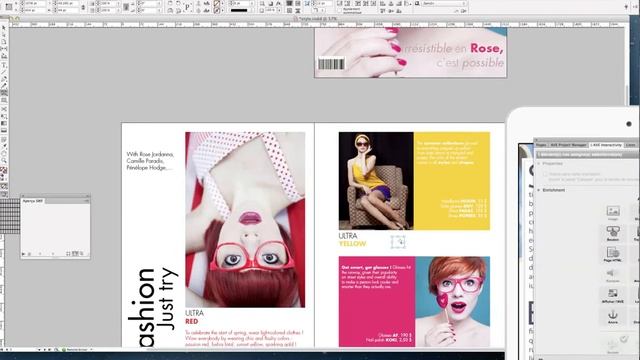Play the SWF preview

tap(23, 254)
